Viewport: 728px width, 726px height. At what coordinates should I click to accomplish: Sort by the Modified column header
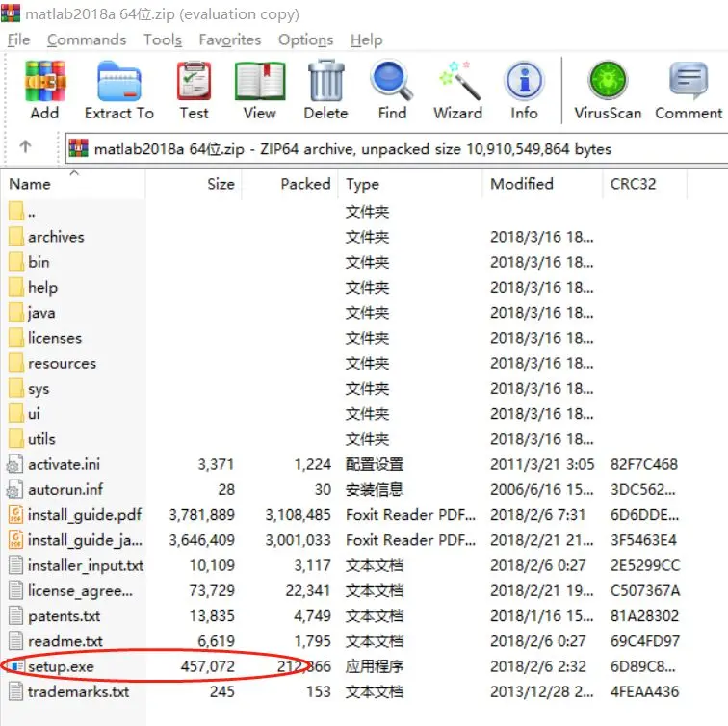click(x=543, y=184)
